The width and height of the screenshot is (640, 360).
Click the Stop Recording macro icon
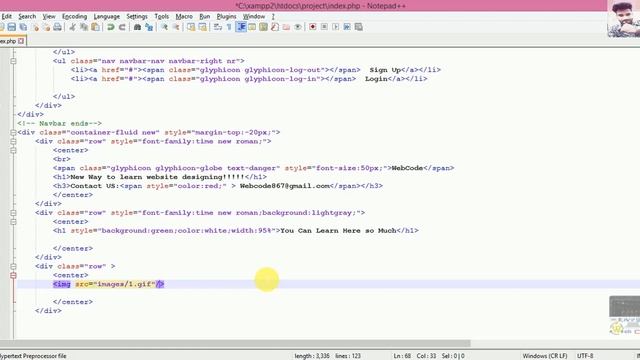[x=324, y=27]
